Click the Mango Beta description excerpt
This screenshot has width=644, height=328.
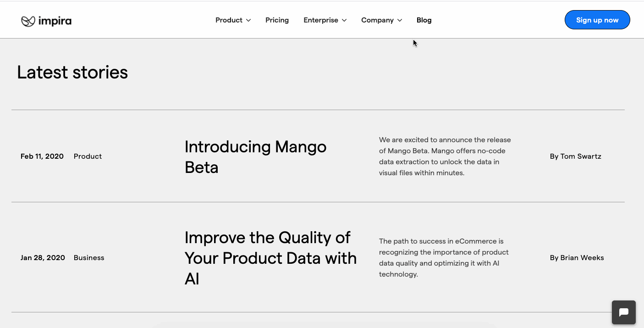coord(445,156)
